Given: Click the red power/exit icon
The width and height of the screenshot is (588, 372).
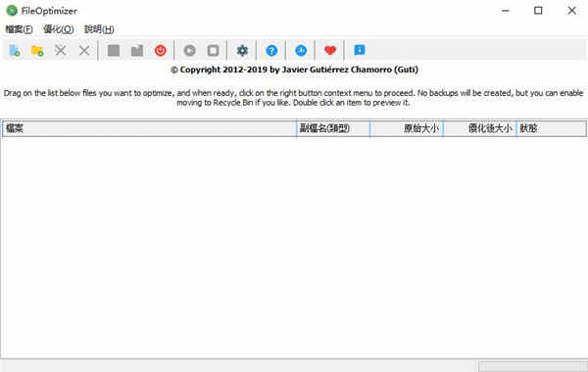Looking at the screenshot, I should [x=161, y=50].
